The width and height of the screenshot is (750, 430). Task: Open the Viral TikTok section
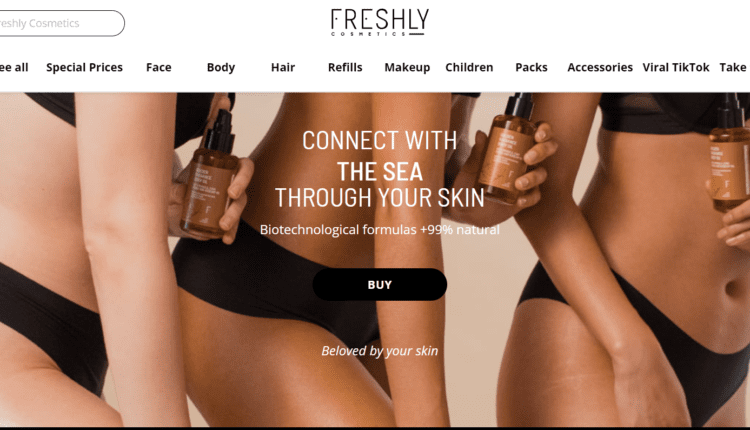676,67
